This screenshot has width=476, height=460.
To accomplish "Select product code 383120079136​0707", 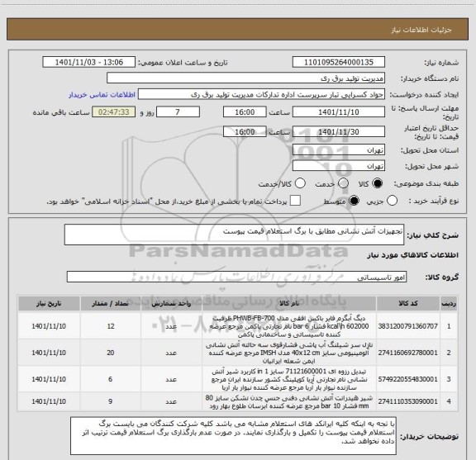I will click(407, 326).
